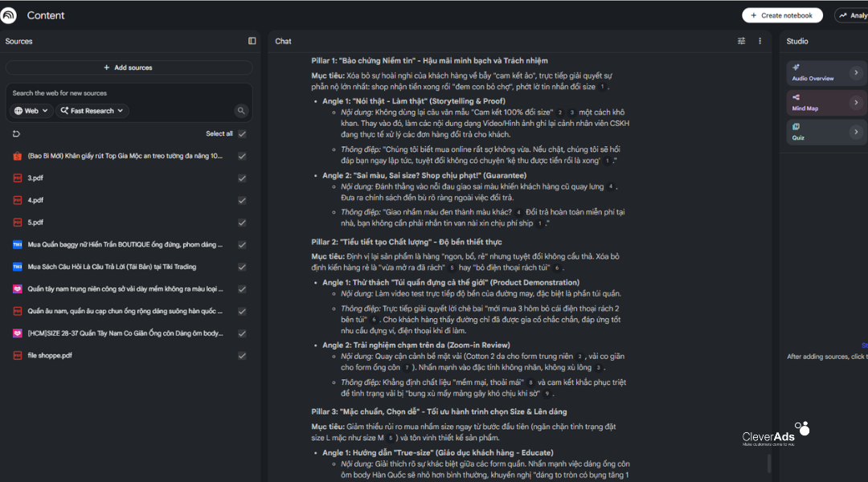
Task: Uncheck the file shoppe.pdf checkbox
Action: (x=242, y=356)
